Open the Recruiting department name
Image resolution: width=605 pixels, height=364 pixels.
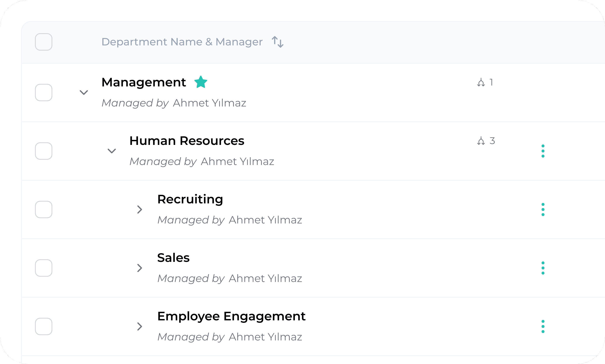click(x=190, y=199)
